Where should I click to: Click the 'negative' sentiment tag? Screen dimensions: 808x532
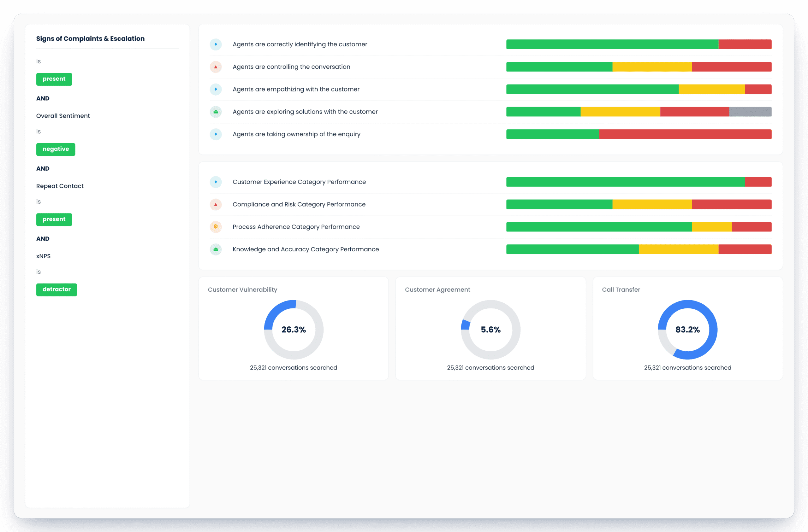pyautogui.click(x=56, y=149)
